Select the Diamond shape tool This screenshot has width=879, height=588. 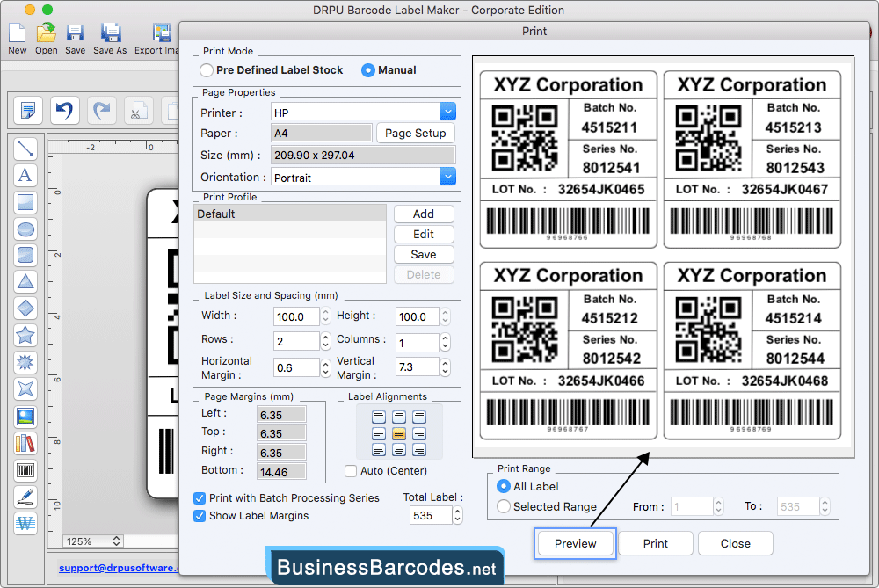click(x=25, y=309)
